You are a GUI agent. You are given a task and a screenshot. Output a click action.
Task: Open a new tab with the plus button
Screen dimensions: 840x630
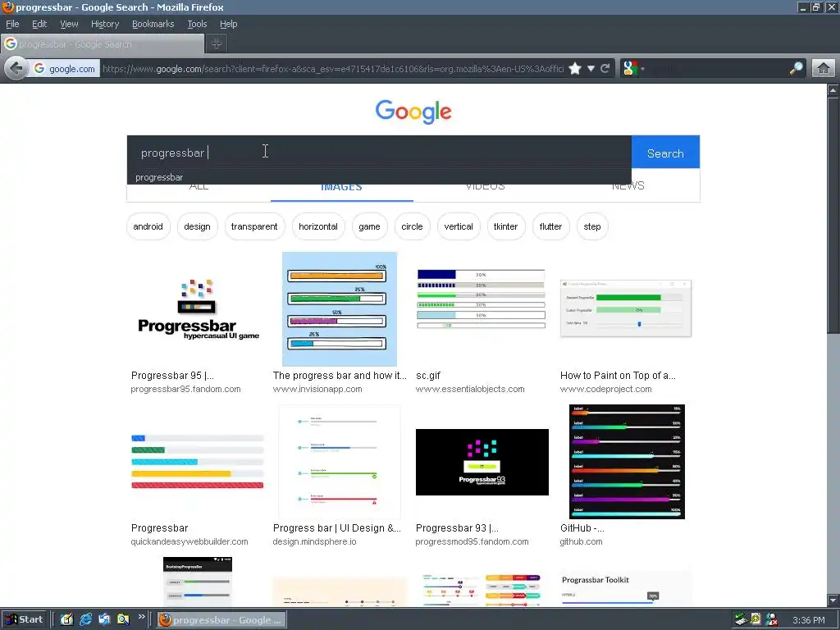click(217, 44)
